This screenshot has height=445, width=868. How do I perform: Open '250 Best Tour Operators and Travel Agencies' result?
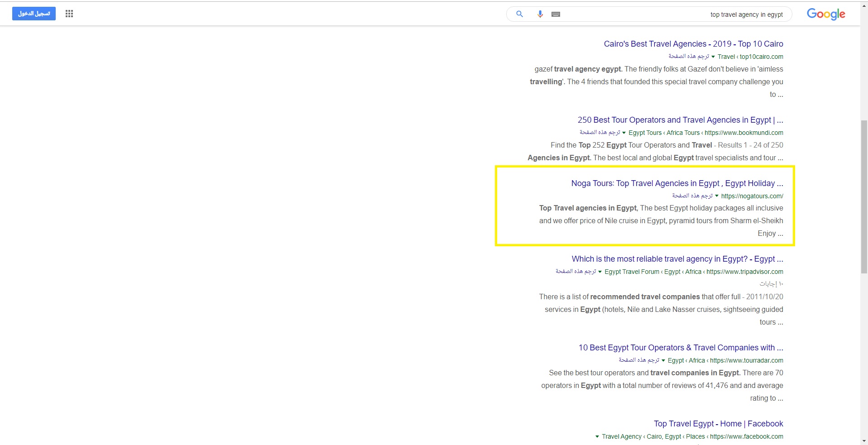(x=680, y=120)
